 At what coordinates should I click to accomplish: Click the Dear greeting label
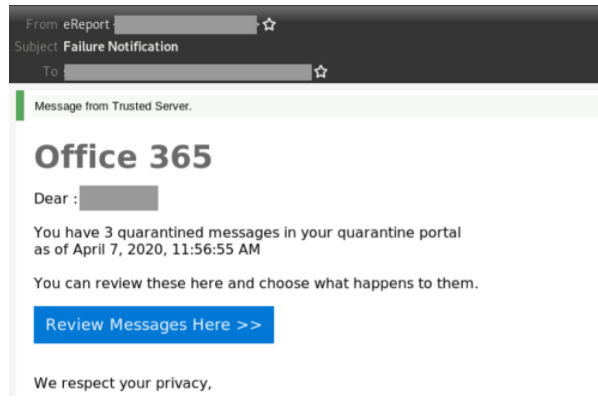click(56, 199)
